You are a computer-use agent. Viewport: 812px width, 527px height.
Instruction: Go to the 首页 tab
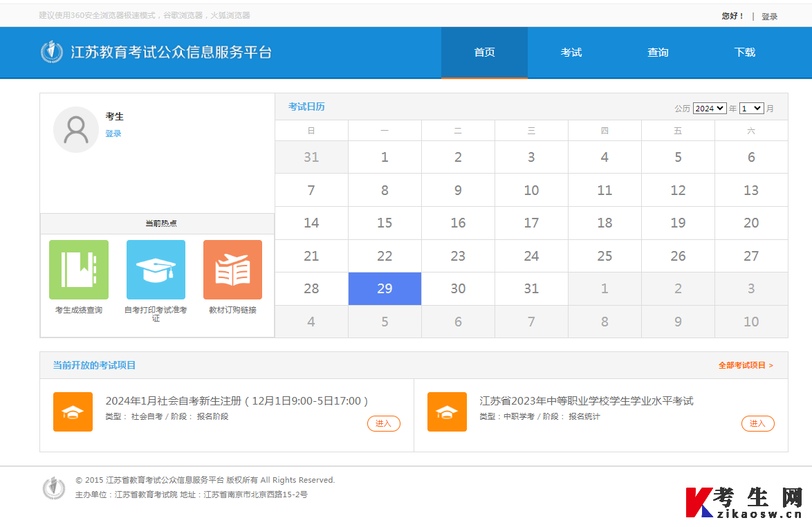(x=484, y=53)
